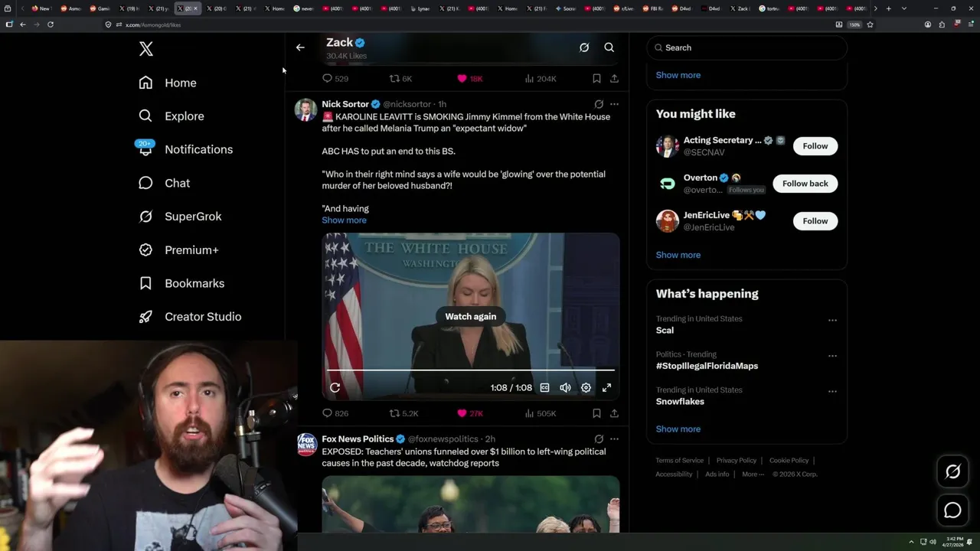Bookmark the post with 204K views
The height and width of the screenshot is (551, 980).
(x=596, y=79)
